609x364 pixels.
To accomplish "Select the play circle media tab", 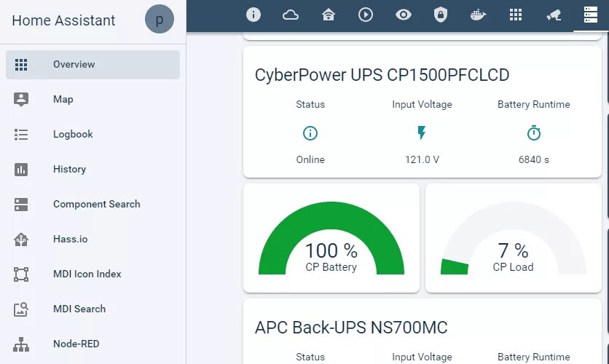I will pos(366,15).
